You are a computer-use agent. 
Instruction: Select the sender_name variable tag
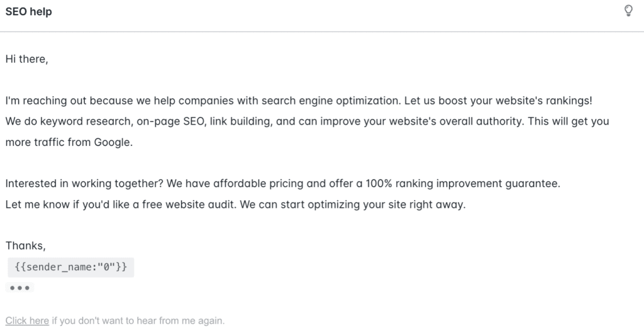coord(70,268)
